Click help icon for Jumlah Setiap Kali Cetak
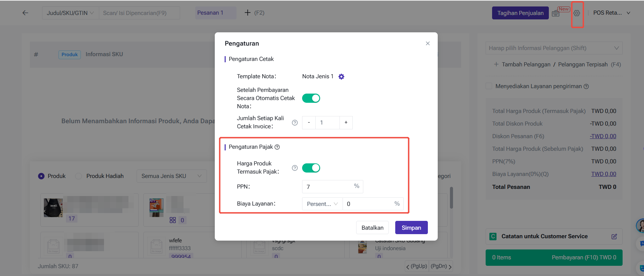The width and height of the screenshot is (644, 276). (x=295, y=123)
